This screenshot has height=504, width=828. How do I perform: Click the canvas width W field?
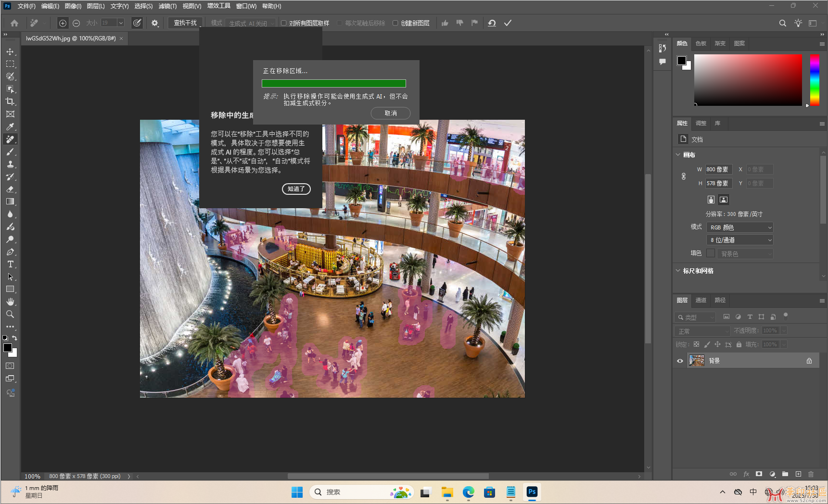click(719, 169)
